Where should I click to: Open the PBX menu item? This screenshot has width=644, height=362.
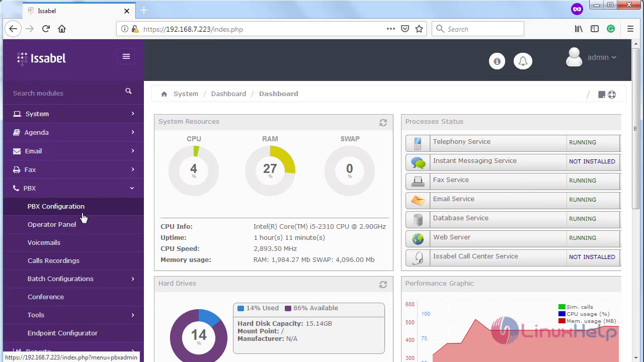pos(73,188)
